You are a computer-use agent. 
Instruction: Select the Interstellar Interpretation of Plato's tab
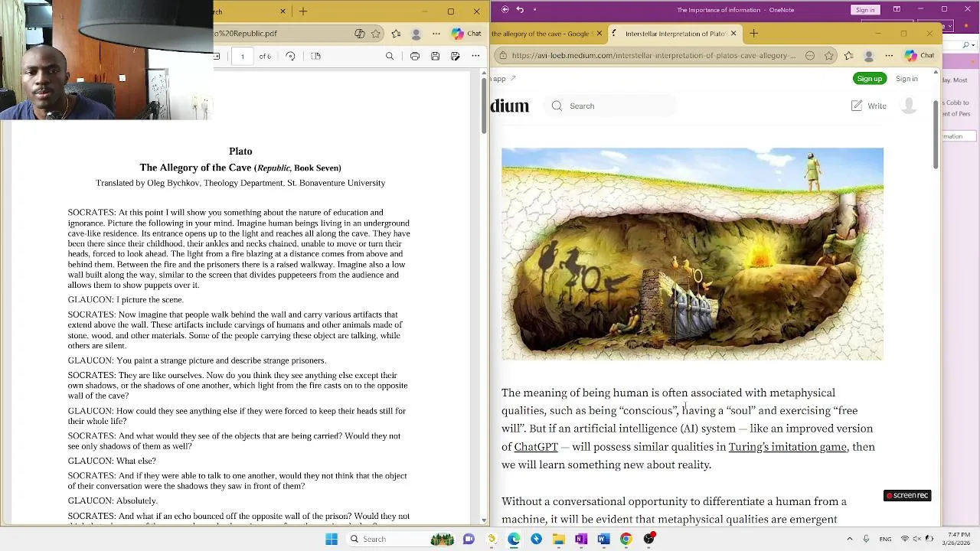(x=676, y=34)
